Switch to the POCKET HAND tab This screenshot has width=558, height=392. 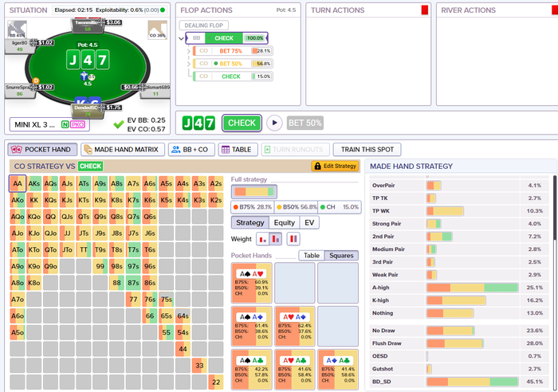pos(42,150)
